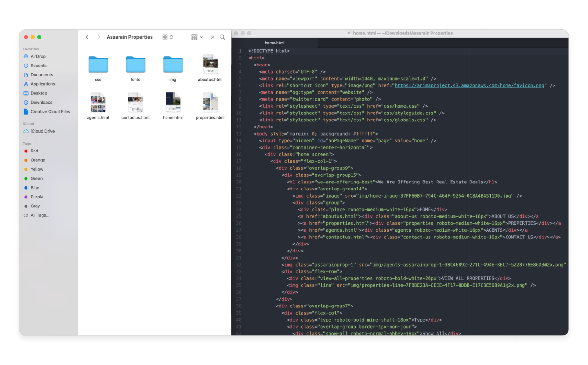Image resolution: width=588 pixels, height=365 pixels.
Task: Click the Finder forward navigation arrow
Action: click(98, 37)
